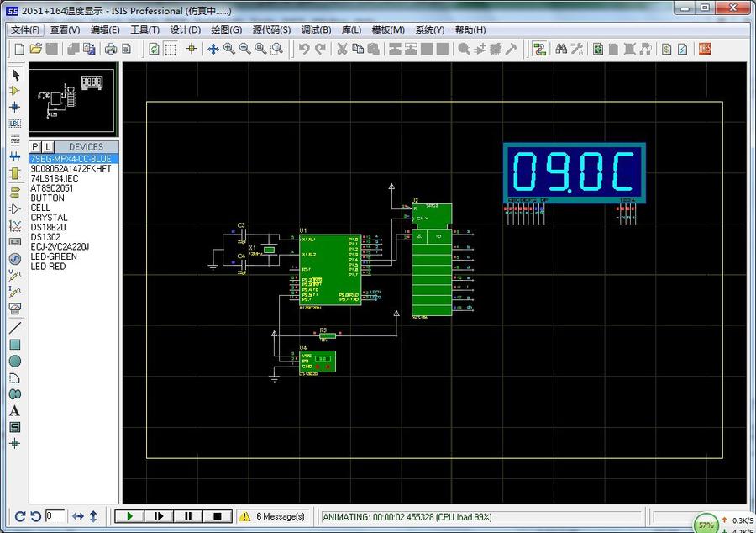Viewport: 756px width, 533px height.
Task: Toggle the wire autorouter button
Action: tap(539, 50)
